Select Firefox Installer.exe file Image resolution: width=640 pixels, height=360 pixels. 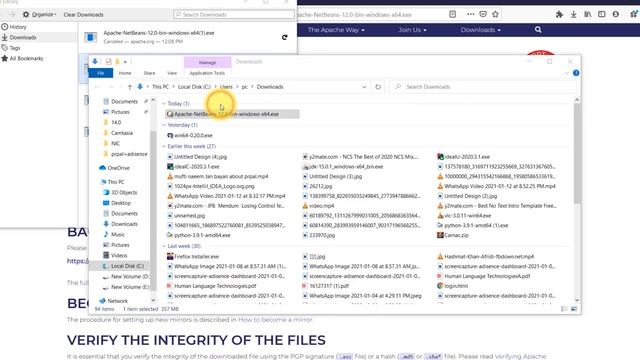(x=193, y=257)
